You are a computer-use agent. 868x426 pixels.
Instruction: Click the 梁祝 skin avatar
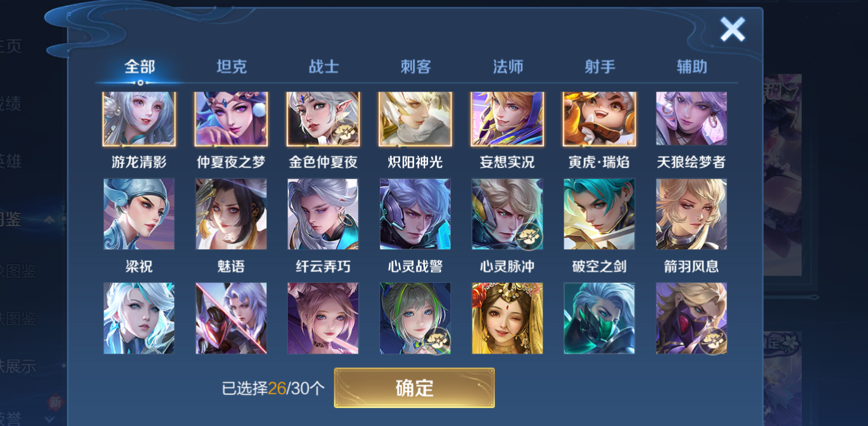[139, 214]
